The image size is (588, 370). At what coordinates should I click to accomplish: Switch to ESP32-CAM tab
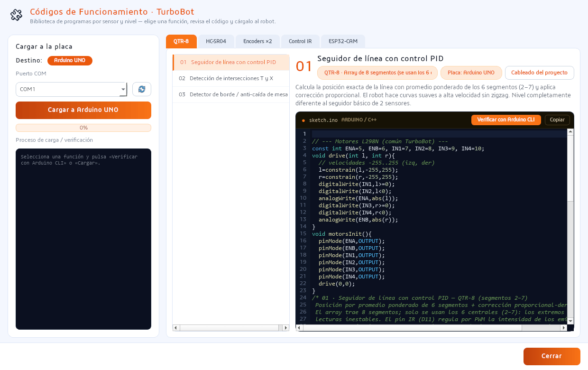(343, 41)
